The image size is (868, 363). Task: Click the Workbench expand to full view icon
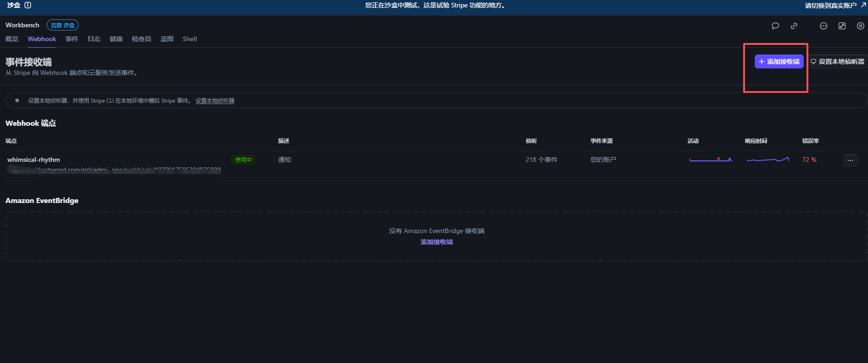(x=842, y=26)
